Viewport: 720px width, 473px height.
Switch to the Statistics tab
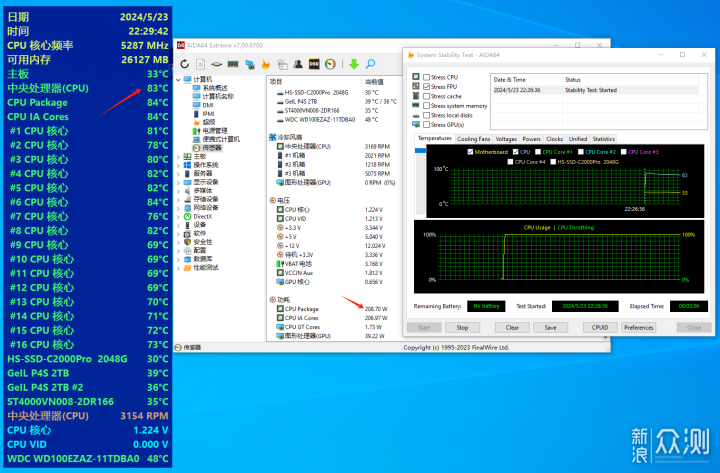click(603, 139)
